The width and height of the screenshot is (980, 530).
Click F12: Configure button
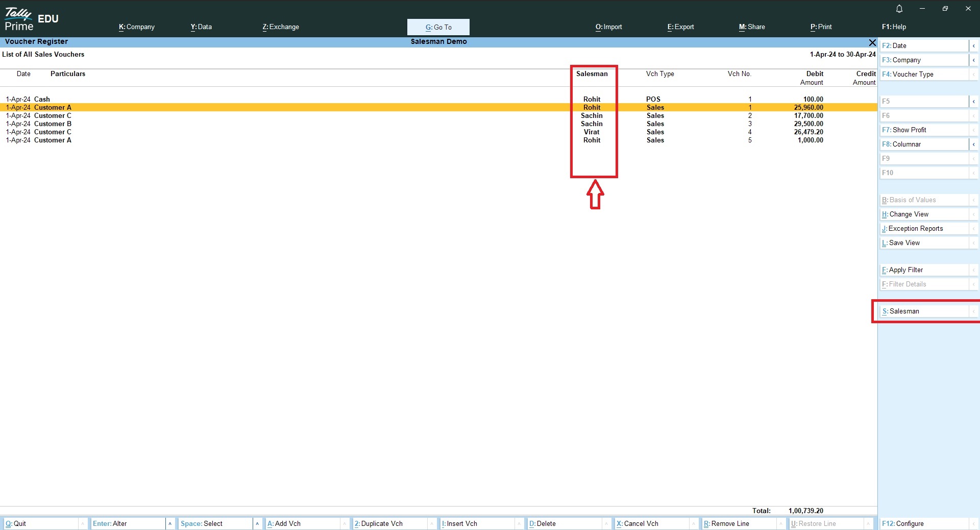tap(924, 524)
